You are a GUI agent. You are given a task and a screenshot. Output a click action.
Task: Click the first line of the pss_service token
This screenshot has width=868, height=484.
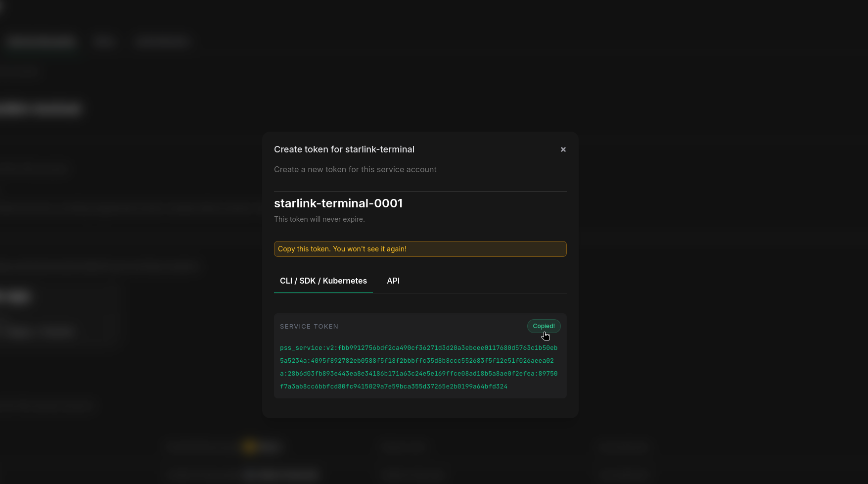(418, 348)
